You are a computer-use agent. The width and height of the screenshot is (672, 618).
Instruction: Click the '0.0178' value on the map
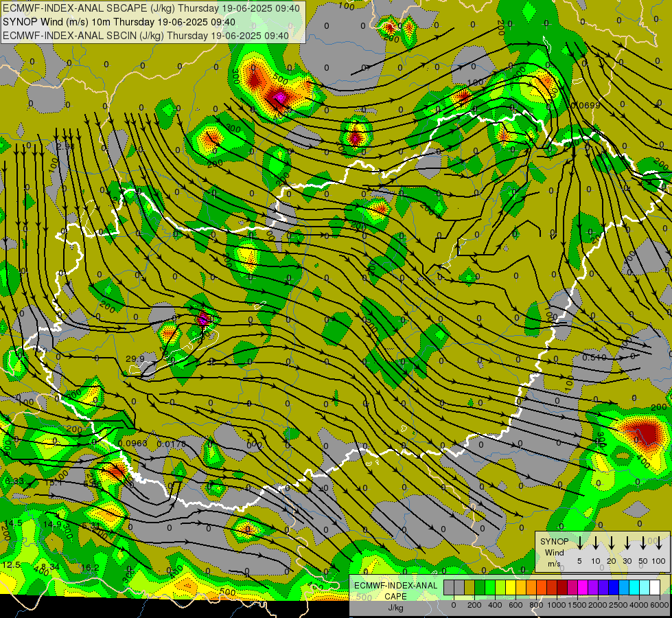coord(172,444)
